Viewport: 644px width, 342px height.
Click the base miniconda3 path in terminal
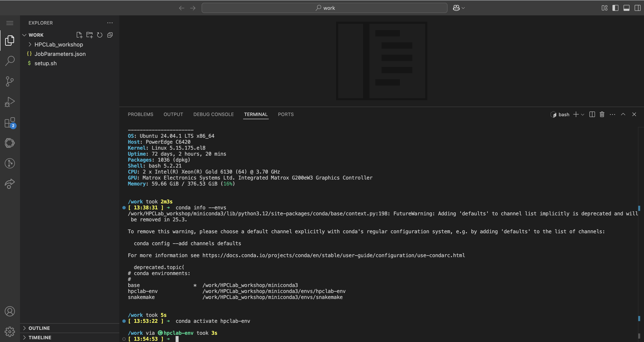(x=250, y=285)
